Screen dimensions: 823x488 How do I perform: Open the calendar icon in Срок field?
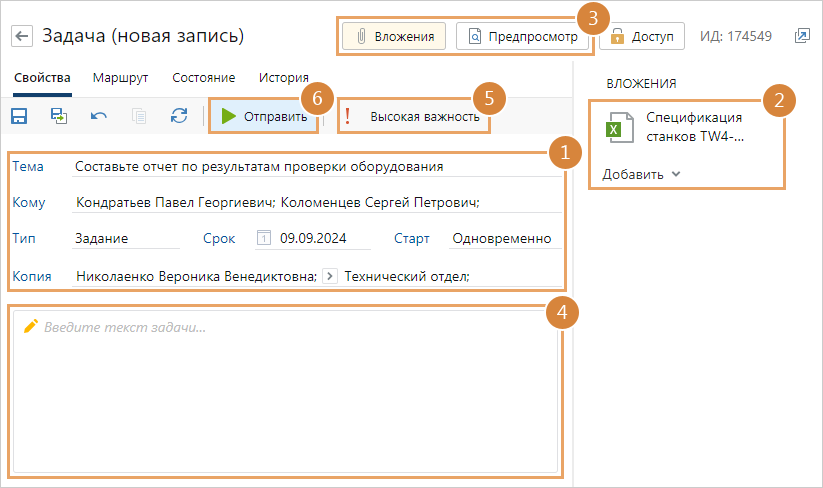pos(264,239)
